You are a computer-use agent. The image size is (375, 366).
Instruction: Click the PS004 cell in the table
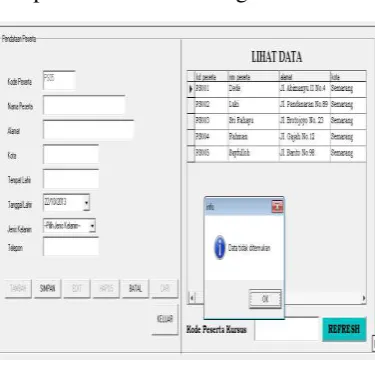pos(211,137)
